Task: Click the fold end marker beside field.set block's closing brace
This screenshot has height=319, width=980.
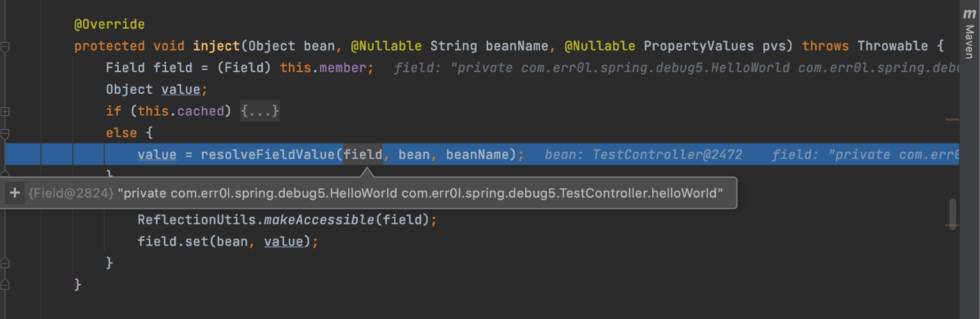Action: click(x=5, y=263)
